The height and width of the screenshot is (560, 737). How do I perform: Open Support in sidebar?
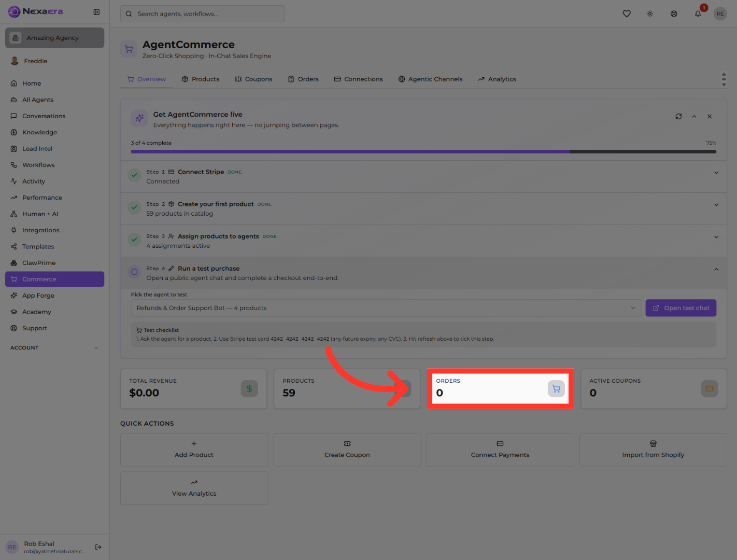[x=54, y=328]
